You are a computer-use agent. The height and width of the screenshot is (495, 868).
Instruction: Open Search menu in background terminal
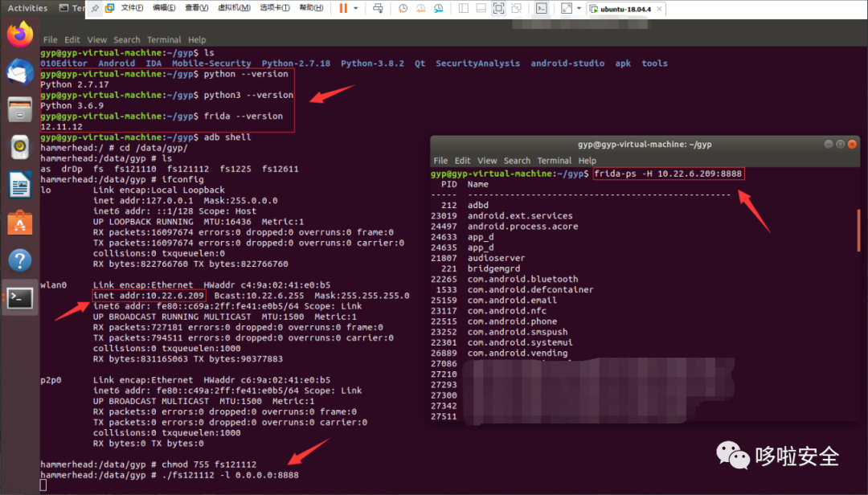click(127, 40)
